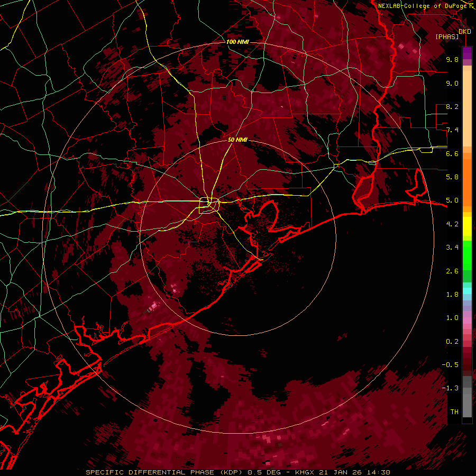Click the "DKD" label above the color bar
Viewport: 476px width, 476px height.
click(x=465, y=31)
